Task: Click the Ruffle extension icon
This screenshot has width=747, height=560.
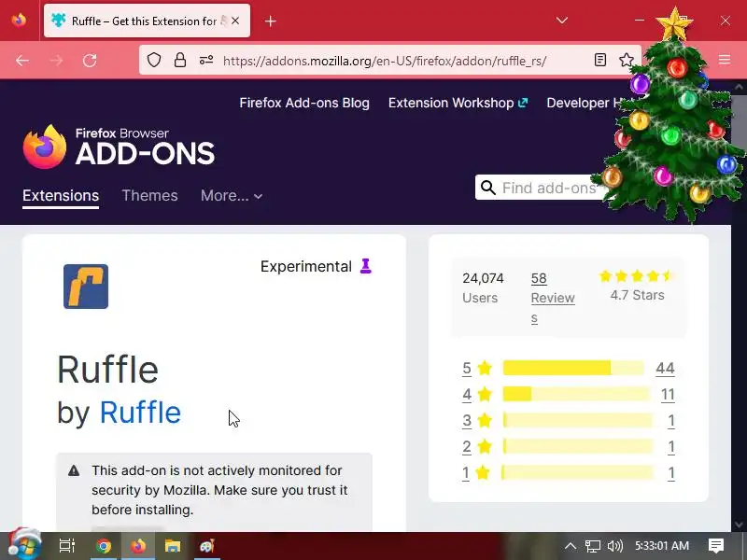Action: (x=86, y=287)
